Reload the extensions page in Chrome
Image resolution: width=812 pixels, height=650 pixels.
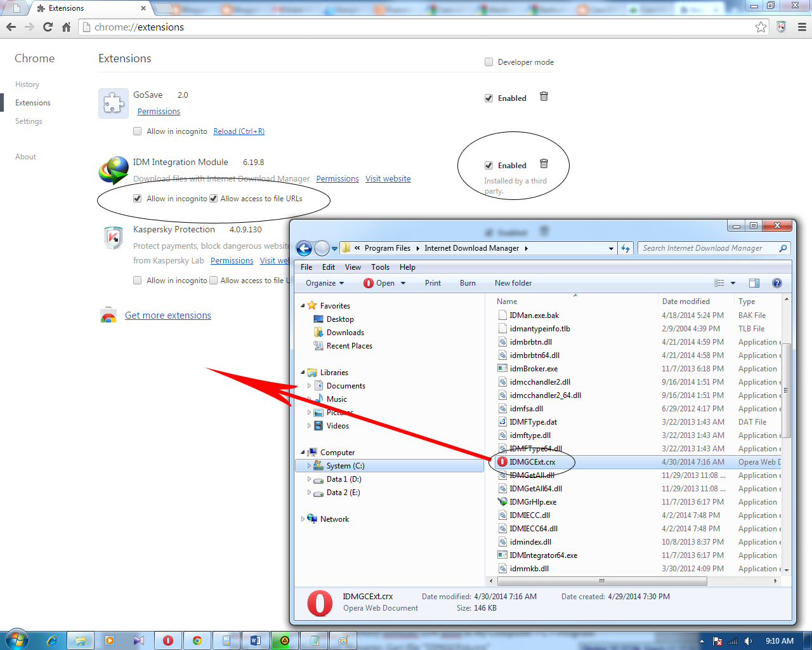click(x=48, y=27)
